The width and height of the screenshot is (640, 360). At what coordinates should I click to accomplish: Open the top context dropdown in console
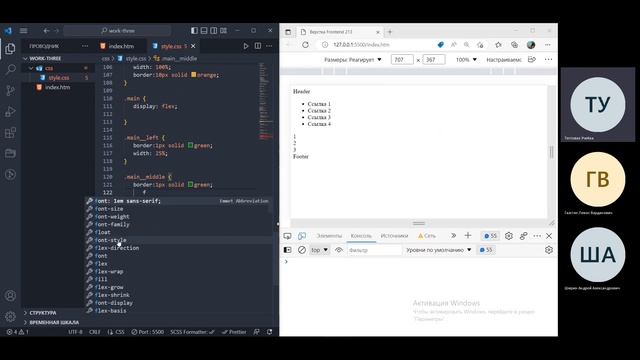pyautogui.click(x=320, y=250)
